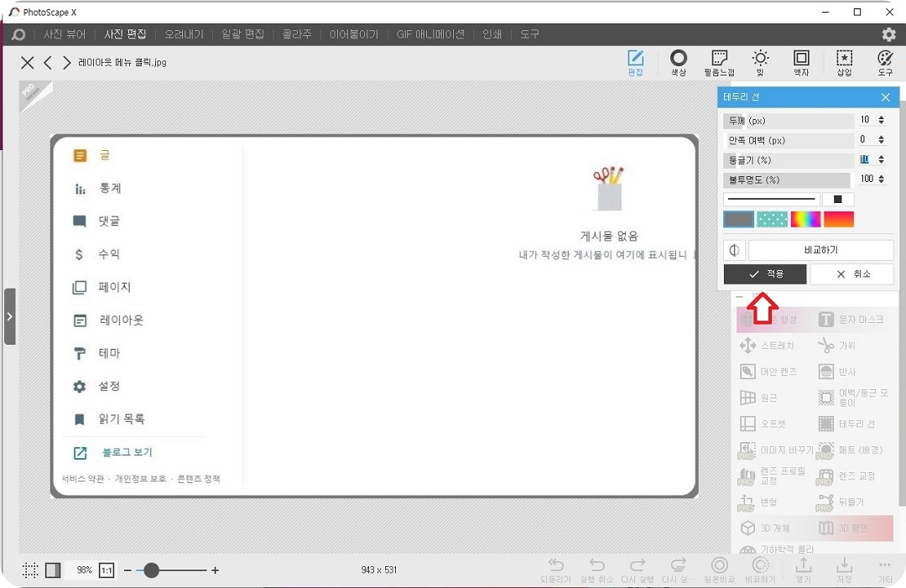Adjust the 두께 (px) stepper arrows
The height and width of the screenshot is (588, 906).
(881, 120)
